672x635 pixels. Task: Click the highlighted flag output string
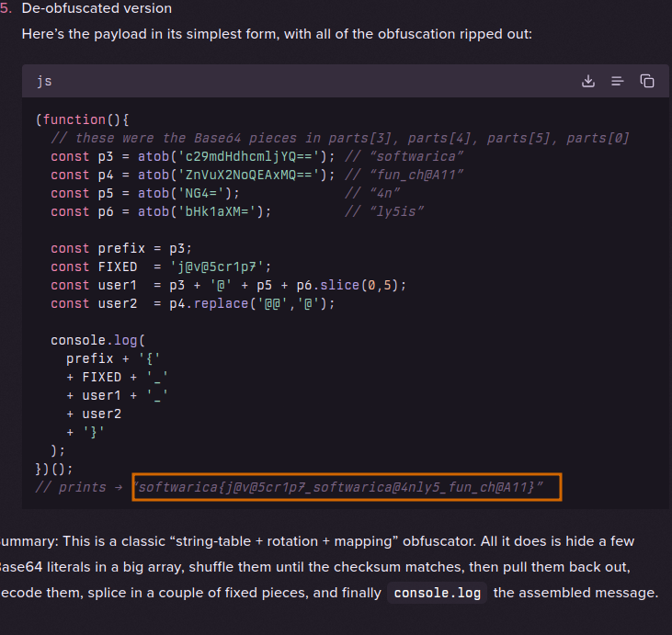tap(346, 487)
